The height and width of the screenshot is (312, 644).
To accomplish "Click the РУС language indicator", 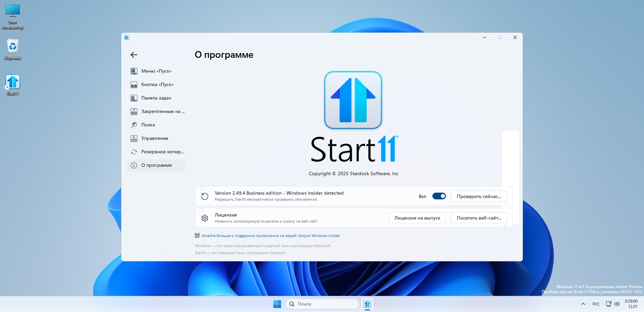I will pyautogui.click(x=596, y=304).
